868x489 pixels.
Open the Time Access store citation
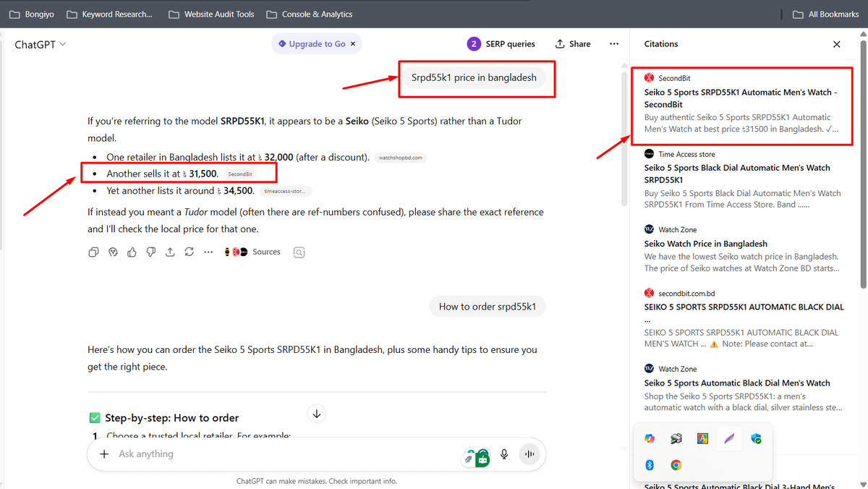[x=743, y=179]
